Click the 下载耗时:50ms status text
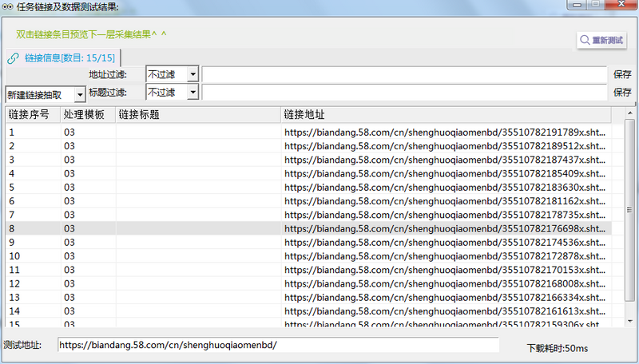Viewport: 639px width, 364px height. point(558,349)
